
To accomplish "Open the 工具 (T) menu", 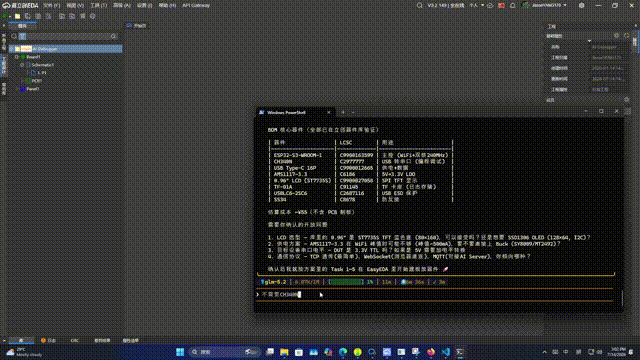I will coord(98,5).
